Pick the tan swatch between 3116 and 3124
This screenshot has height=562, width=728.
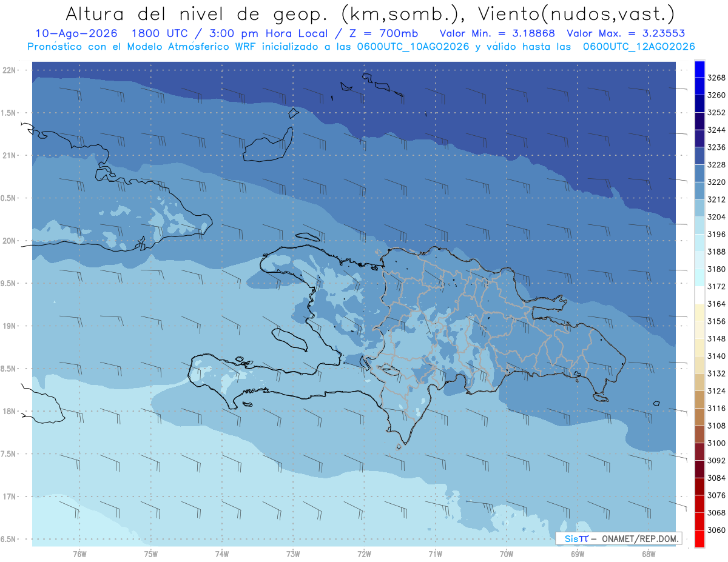coord(699,400)
